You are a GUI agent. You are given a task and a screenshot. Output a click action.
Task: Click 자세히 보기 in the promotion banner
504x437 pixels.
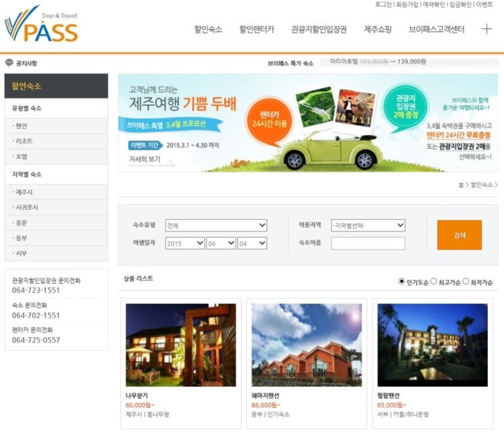(144, 159)
